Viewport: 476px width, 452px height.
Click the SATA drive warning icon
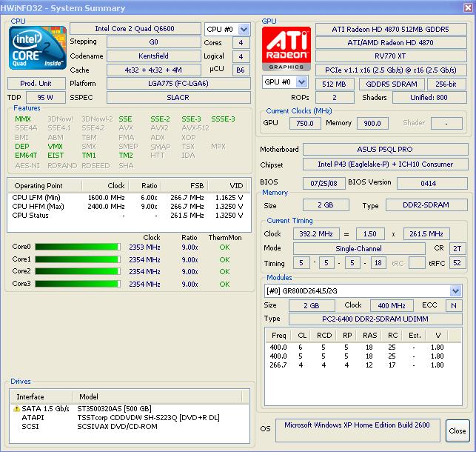coord(16,409)
